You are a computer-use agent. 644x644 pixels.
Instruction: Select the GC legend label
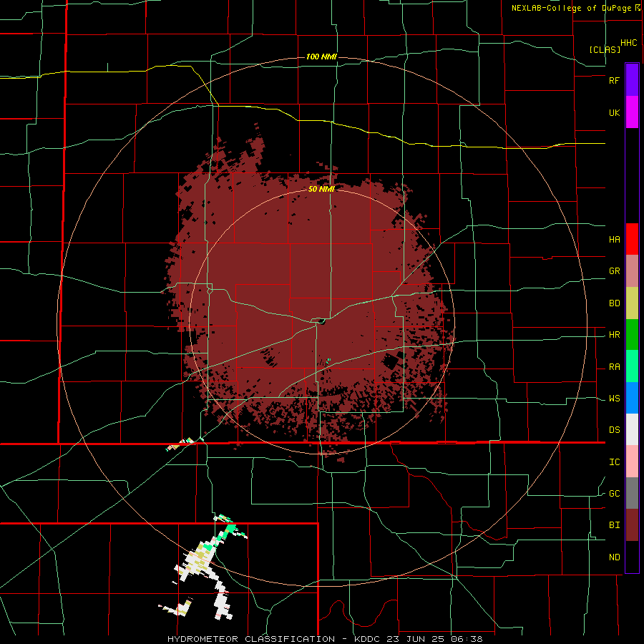(614, 494)
